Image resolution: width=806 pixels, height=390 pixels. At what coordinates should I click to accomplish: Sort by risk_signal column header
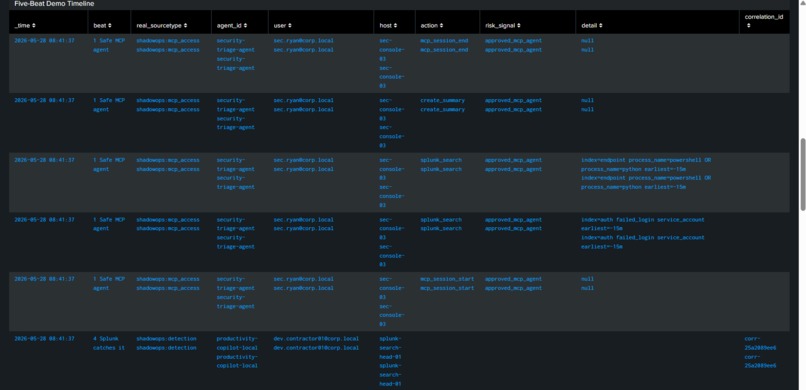click(503, 25)
